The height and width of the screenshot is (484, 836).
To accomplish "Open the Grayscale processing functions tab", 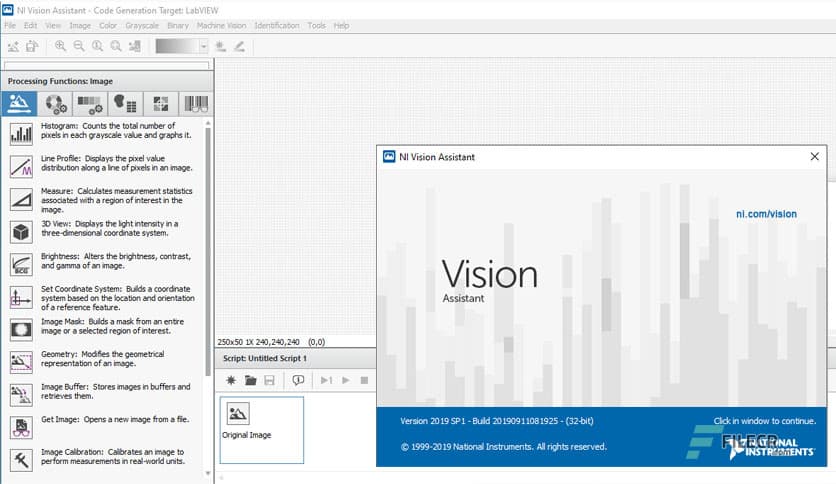I will pos(90,103).
